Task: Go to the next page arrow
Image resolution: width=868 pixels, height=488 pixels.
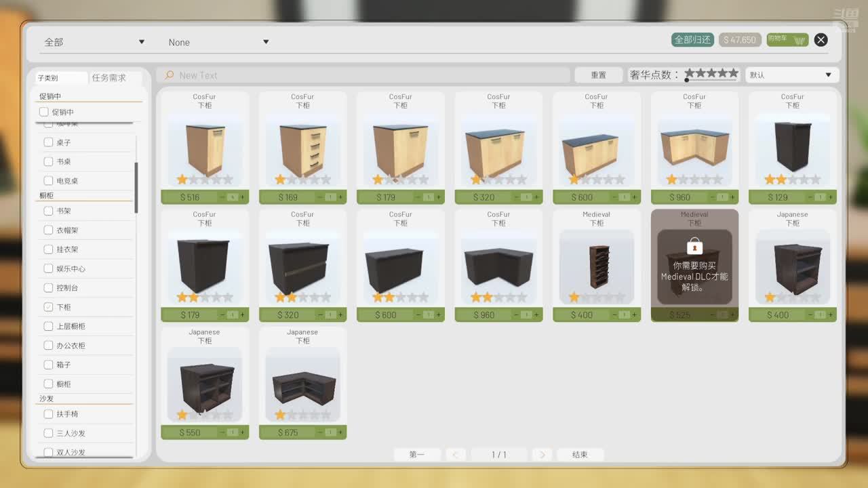Action: pyautogui.click(x=542, y=455)
